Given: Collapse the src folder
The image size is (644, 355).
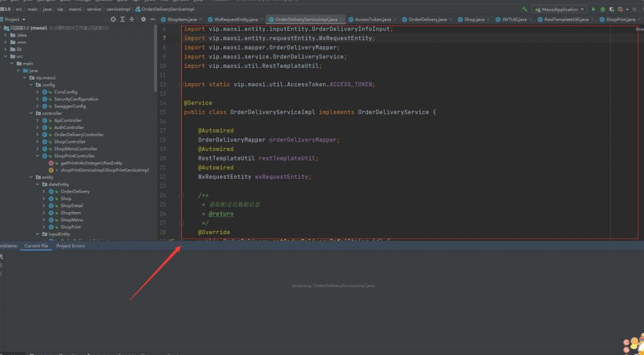Looking at the screenshot, I should [6, 56].
